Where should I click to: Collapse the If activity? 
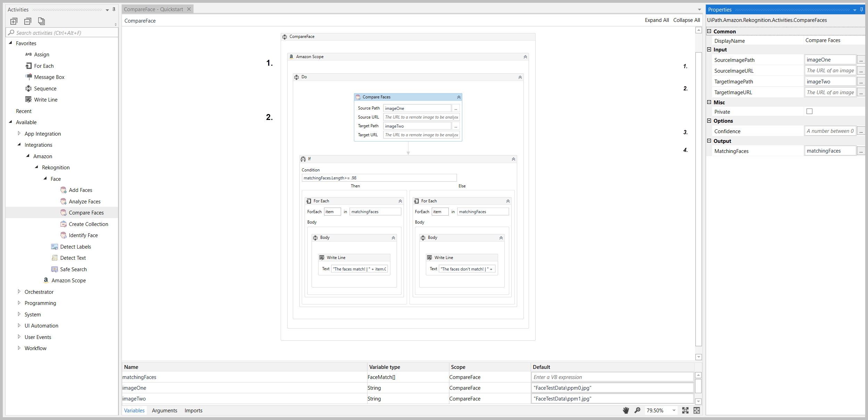(513, 159)
